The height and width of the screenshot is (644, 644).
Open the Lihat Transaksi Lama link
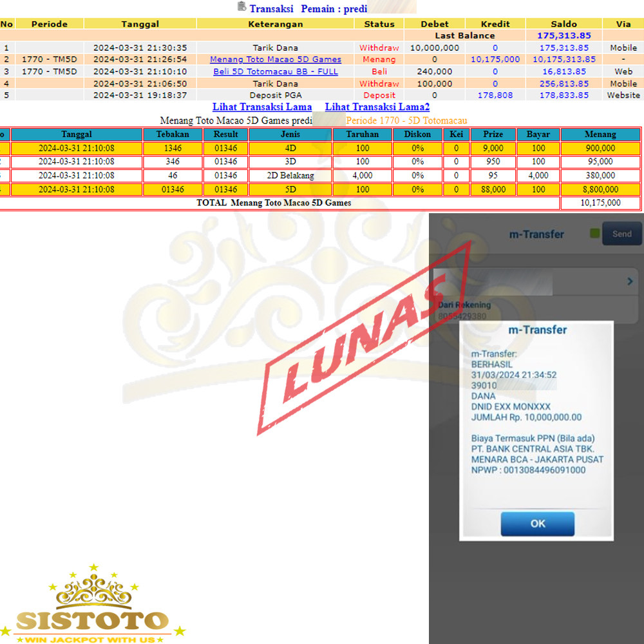click(x=262, y=107)
